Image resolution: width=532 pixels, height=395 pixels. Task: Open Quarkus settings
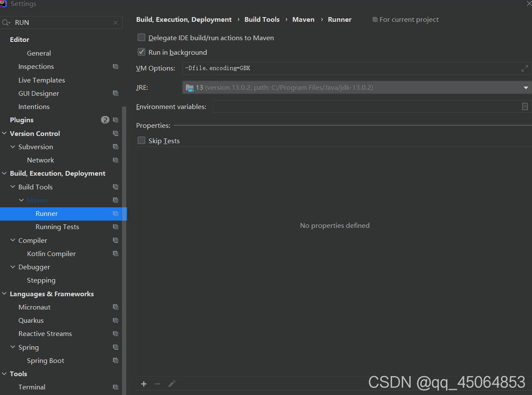tap(31, 320)
